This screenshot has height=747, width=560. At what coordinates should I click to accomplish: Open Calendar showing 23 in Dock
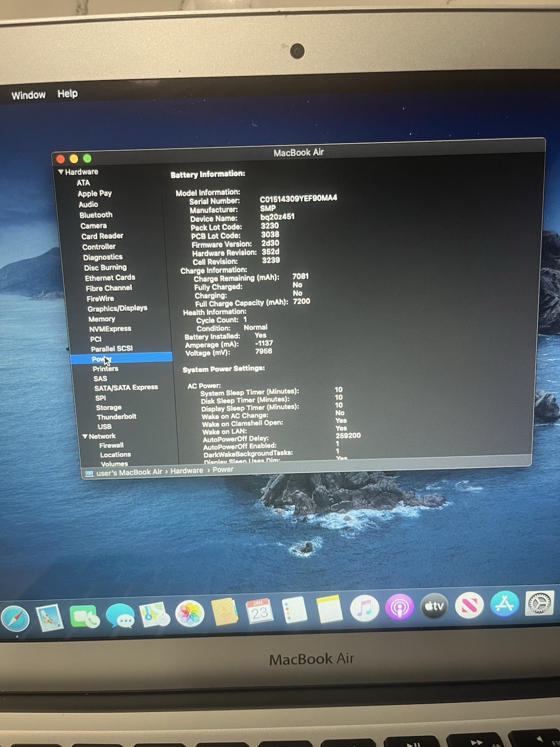tap(259, 611)
